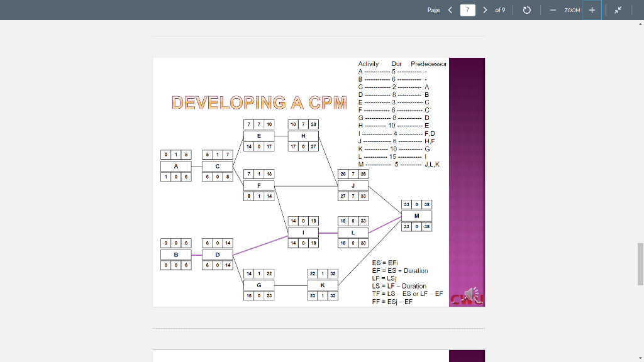
Task: Click activity node K in the network
Action: click(323, 285)
